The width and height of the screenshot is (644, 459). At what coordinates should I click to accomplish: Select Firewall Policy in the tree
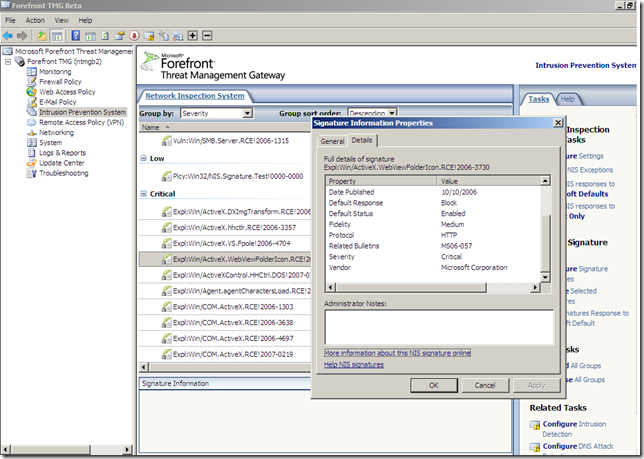[x=60, y=82]
